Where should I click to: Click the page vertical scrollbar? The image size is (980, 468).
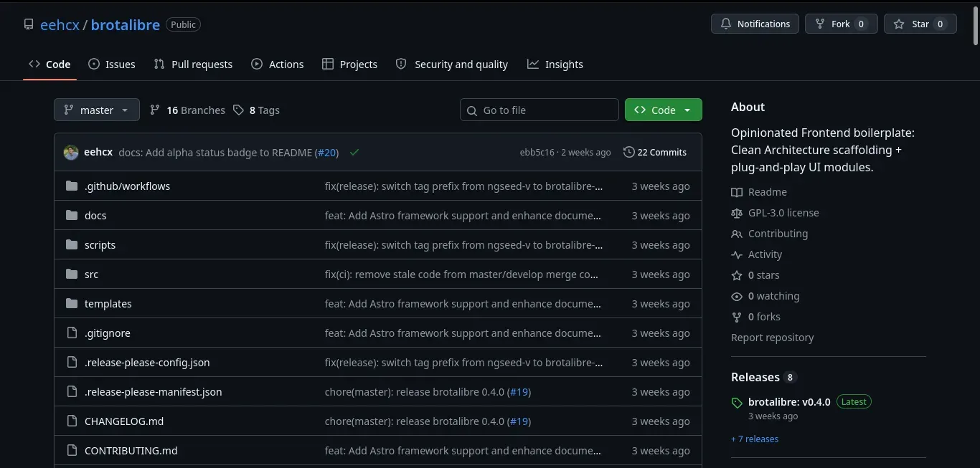click(974, 26)
